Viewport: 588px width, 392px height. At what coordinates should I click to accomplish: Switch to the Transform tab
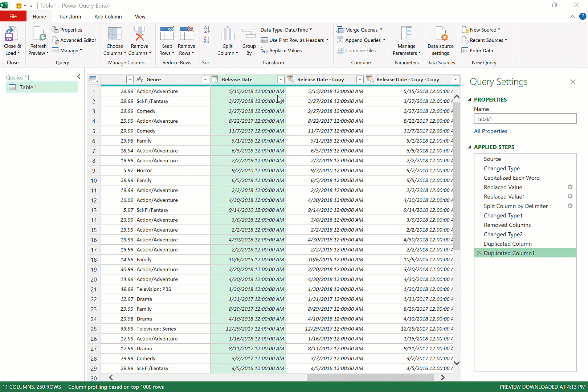70,16
